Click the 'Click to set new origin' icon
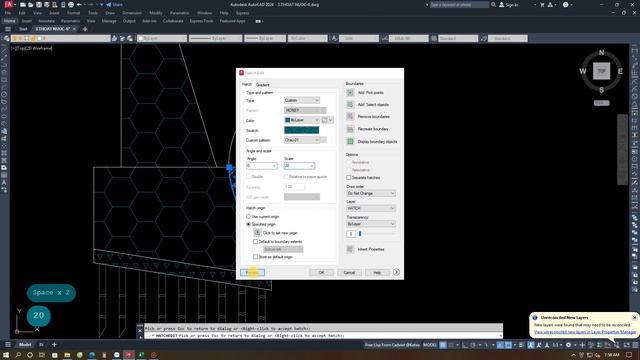The width and height of the screenshot is (640, 360). click(257, 232)
